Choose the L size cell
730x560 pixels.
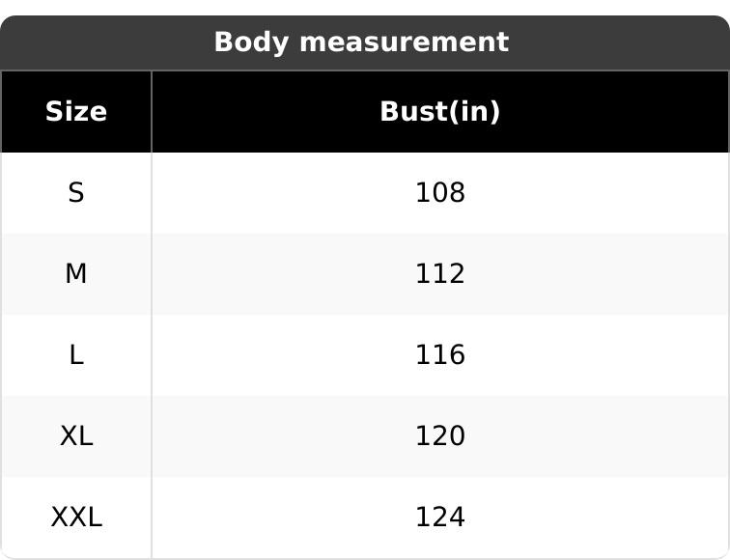point(76,355)
